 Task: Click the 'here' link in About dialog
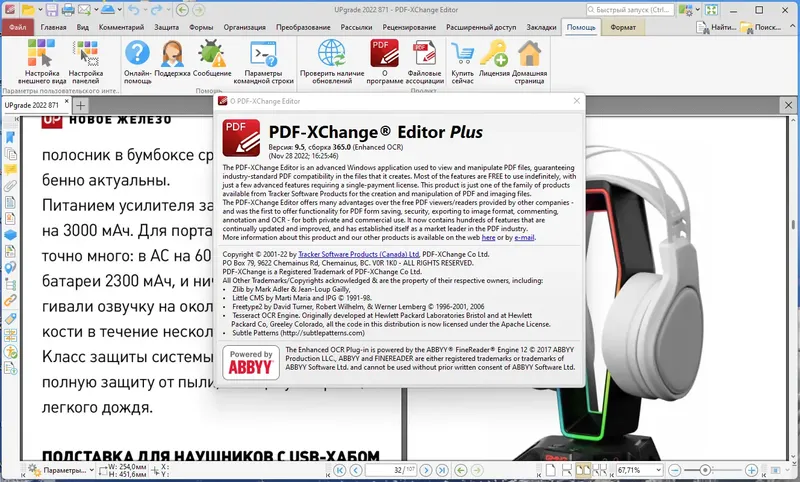(488, 237)
